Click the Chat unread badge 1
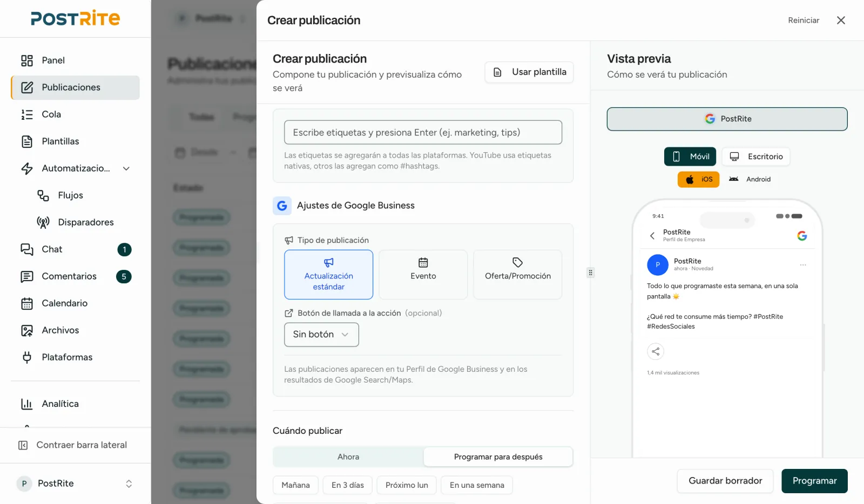The height and width of the screenshot is (504, 864). [124, 249]
